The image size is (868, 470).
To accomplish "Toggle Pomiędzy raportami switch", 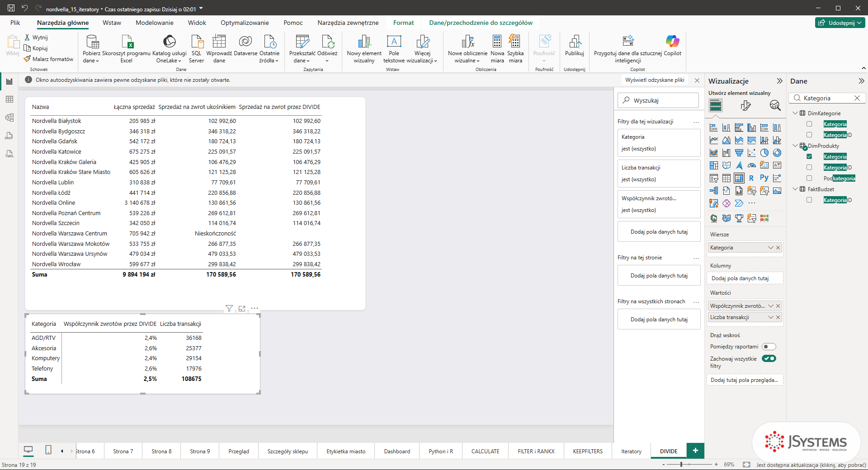I will click(x=769, y=347).
